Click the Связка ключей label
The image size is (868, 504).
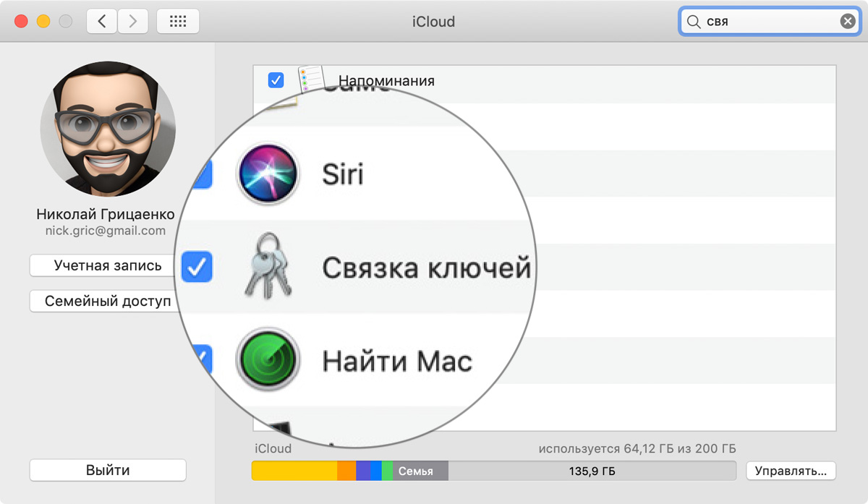pyautogui.click(x=427, y=268)
